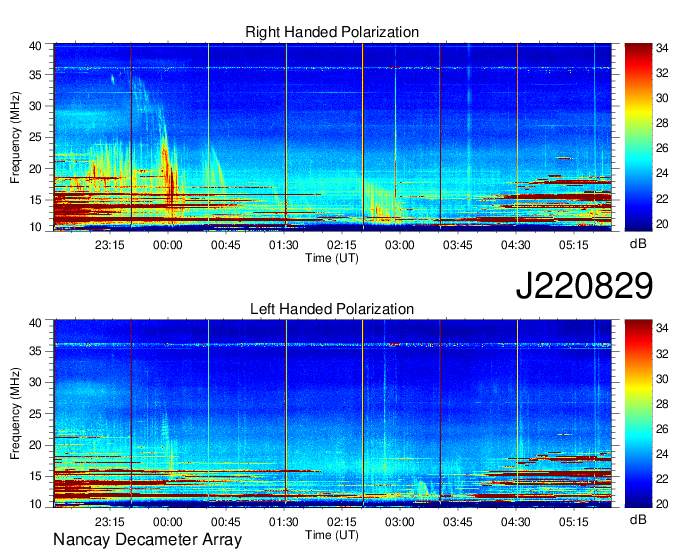Click 'Time (UT)' label under the Left Handed plot
Screen dimensions: 680x552
tap(332, 535)
